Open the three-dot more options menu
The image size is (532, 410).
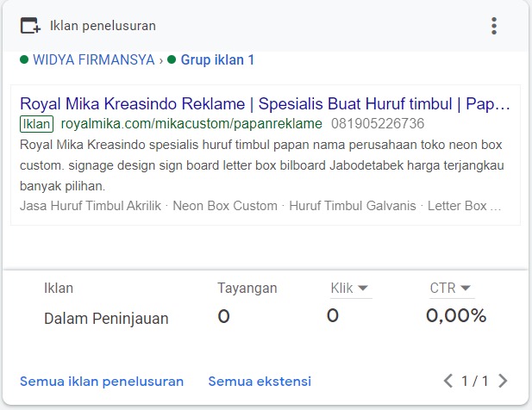click(494, 26)
